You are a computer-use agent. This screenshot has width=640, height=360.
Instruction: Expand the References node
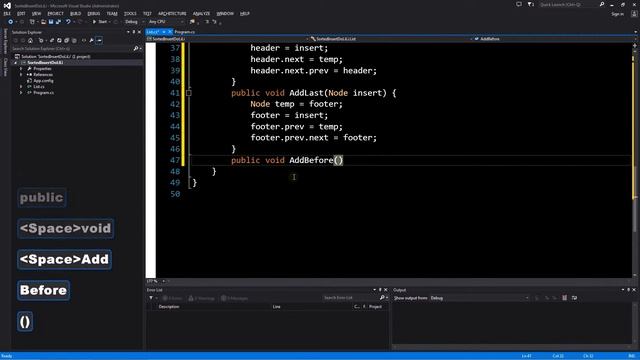21,75
